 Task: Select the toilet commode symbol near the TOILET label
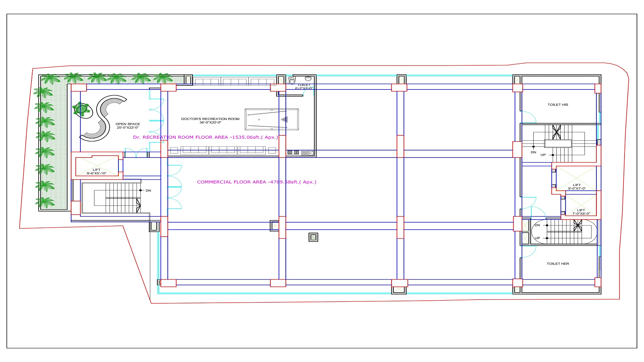[x=292, y=80]
